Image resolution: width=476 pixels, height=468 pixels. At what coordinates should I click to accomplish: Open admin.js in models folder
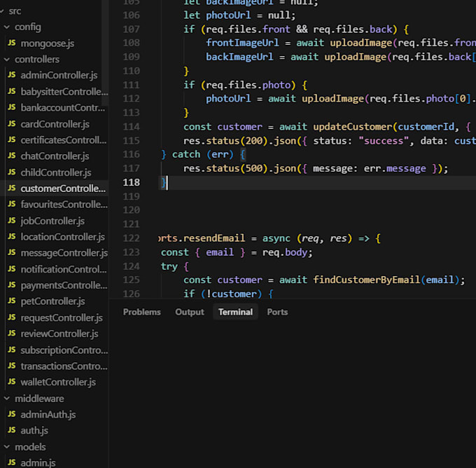click(x=38, y=463)
